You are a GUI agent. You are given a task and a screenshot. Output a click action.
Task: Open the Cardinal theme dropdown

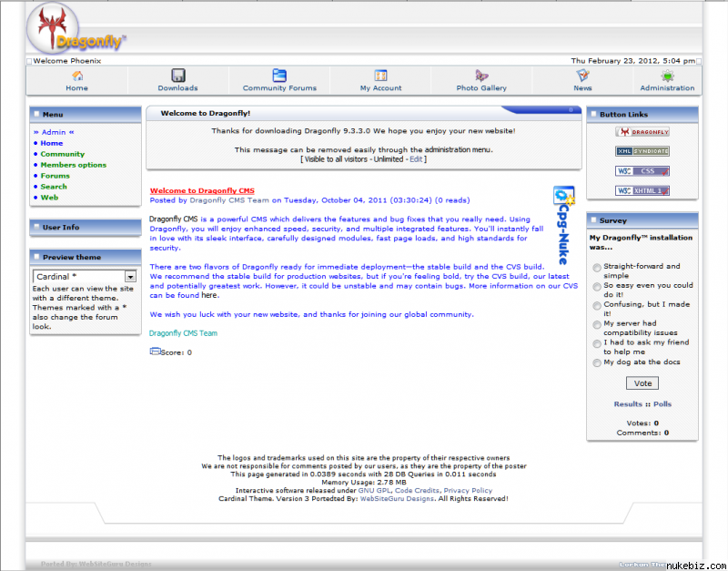click(85, 277)
